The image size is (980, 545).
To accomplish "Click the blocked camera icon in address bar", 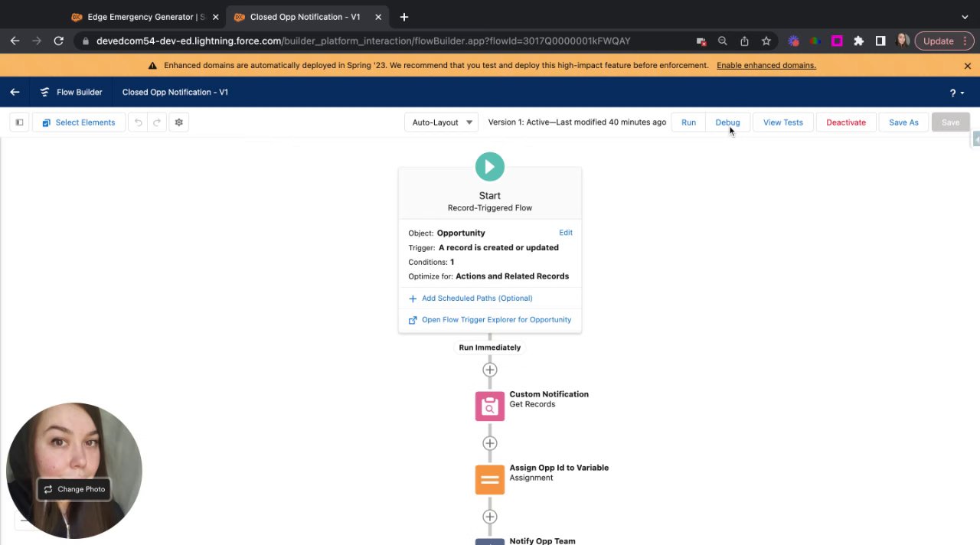I will tap(701, 41).
